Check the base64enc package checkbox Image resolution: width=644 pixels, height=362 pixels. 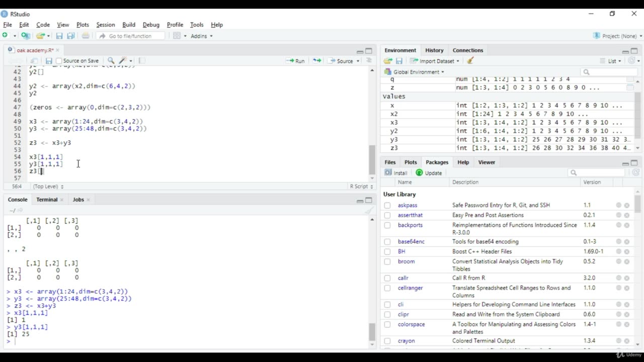(x=387, y=242)
